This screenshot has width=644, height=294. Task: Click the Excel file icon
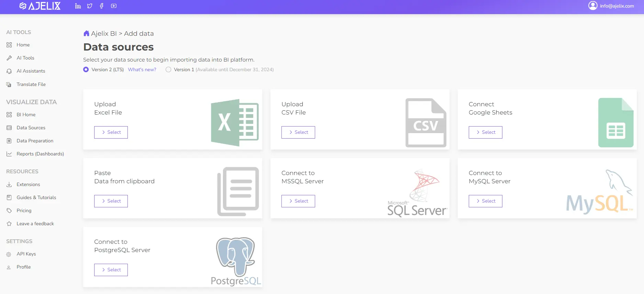(235, 122)
